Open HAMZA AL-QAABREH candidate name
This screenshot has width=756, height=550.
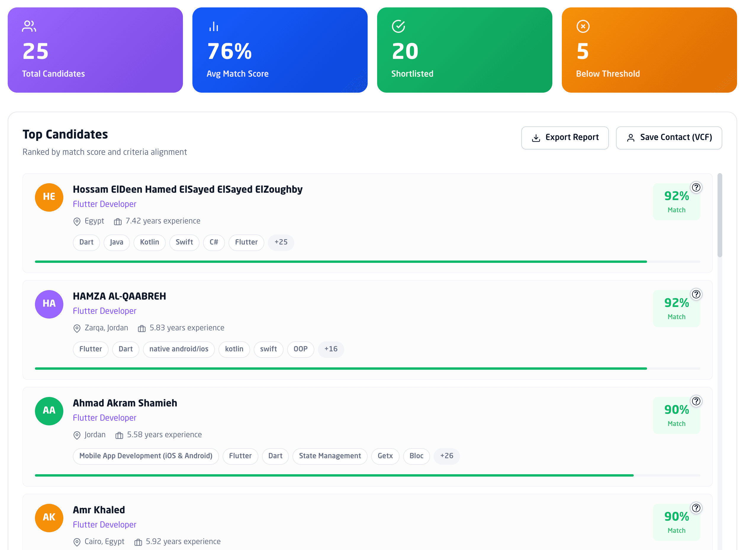tap(119, 296)
